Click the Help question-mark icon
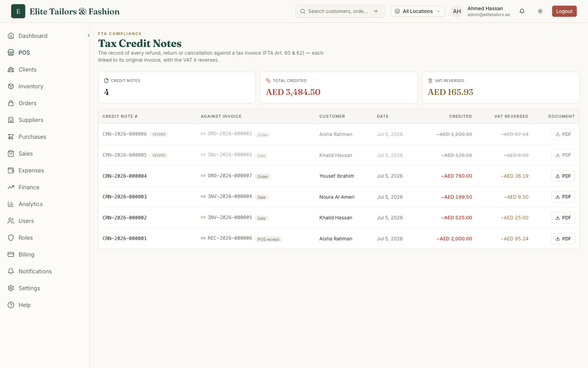Screen dimensions: 588x368 (x=11, y=305)
